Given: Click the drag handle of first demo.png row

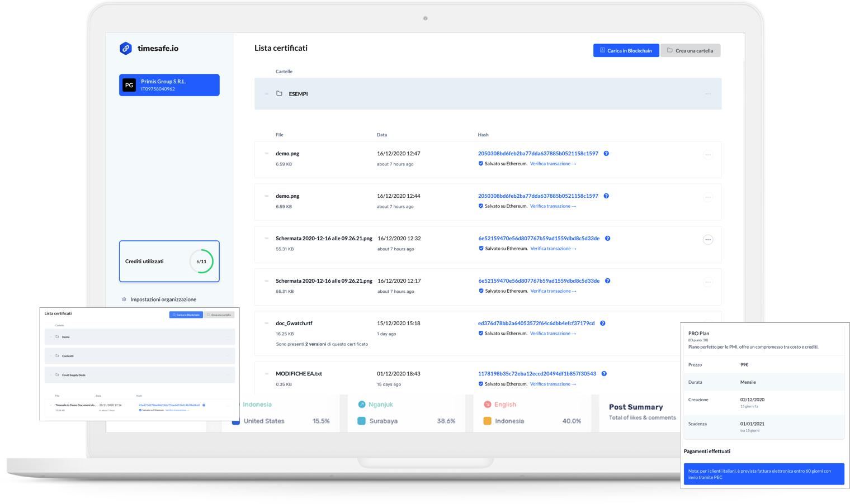Looking at the screenshot, I should click(266, 154).
